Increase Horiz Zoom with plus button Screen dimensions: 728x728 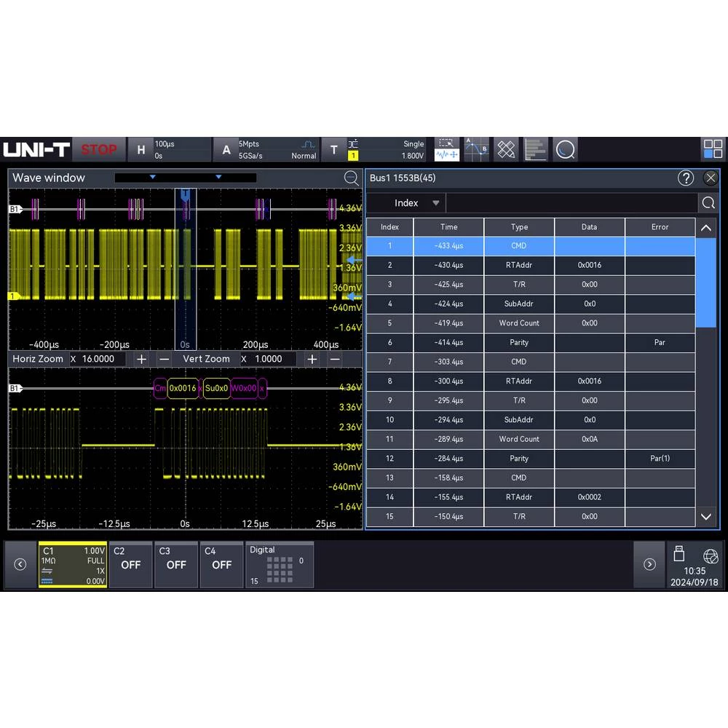(x=142, y=359)
